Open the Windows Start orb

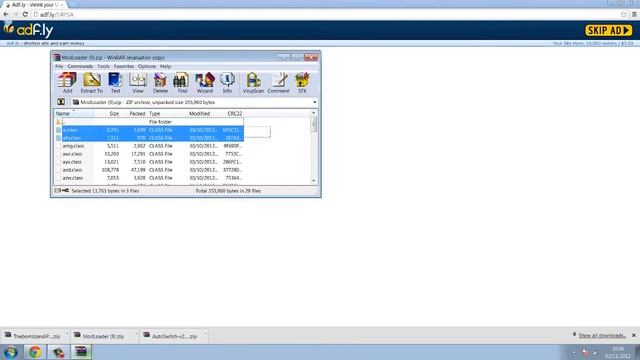(x=11, y=352)
